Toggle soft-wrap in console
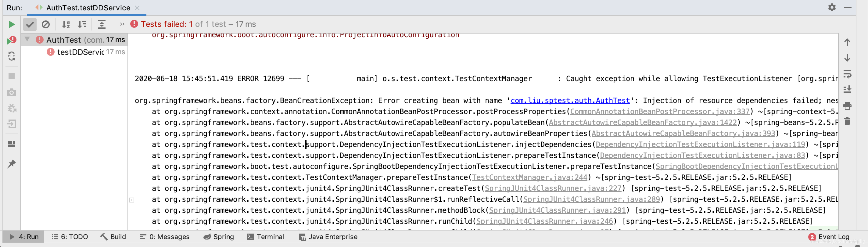 click(847, 74)
